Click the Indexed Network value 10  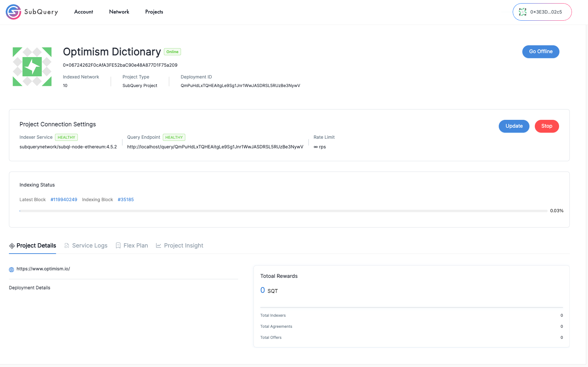pos(65,86)
